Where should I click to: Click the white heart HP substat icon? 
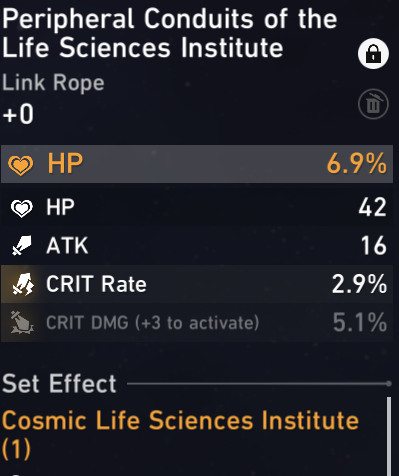pos(22,208)
